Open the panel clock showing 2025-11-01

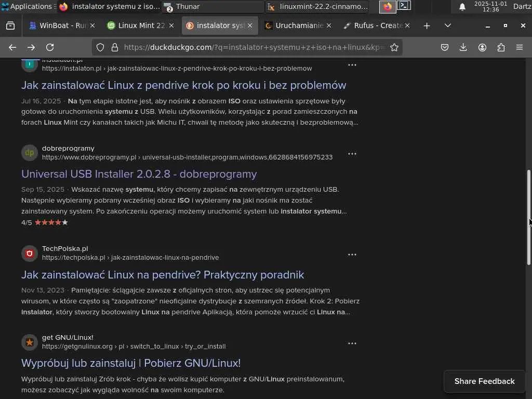click(490, 6)
